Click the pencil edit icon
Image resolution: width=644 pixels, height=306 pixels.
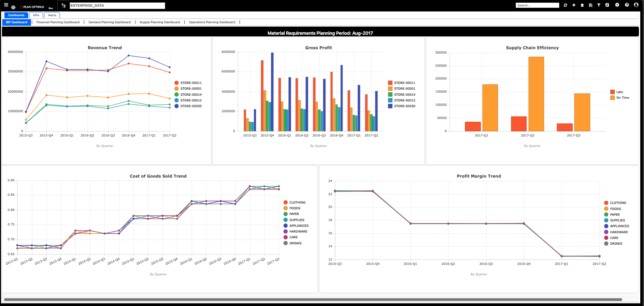[607, 5]
